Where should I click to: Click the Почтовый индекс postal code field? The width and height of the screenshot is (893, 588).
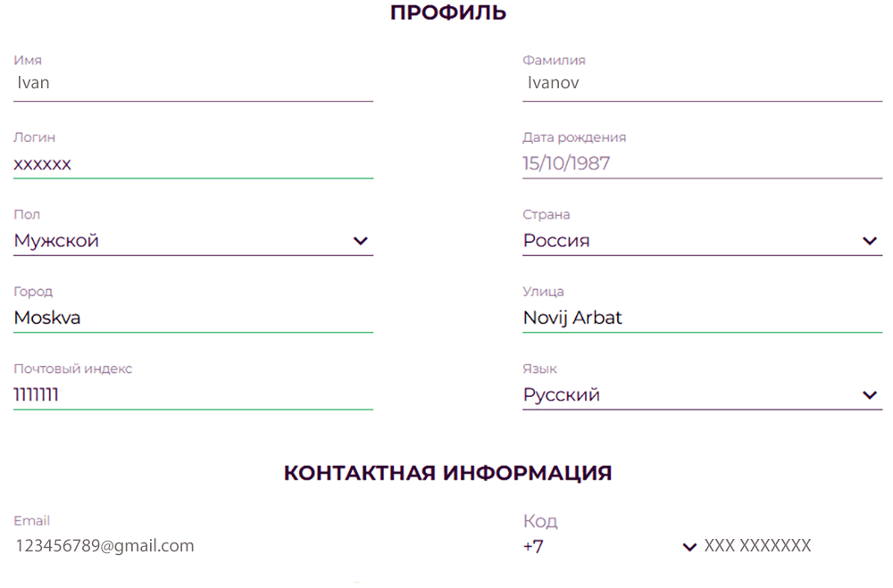tap(193, 394)
